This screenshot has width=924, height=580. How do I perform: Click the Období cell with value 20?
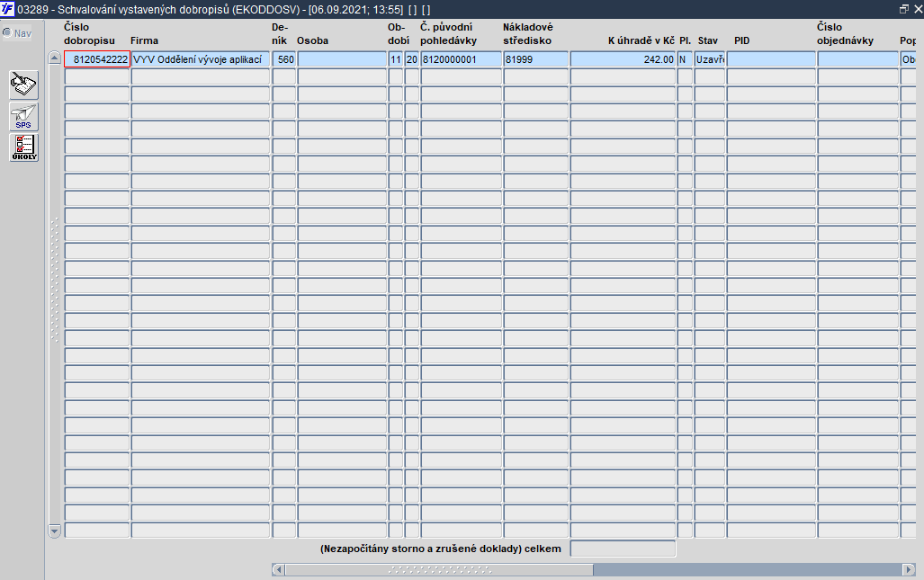[x=412, y=59]
